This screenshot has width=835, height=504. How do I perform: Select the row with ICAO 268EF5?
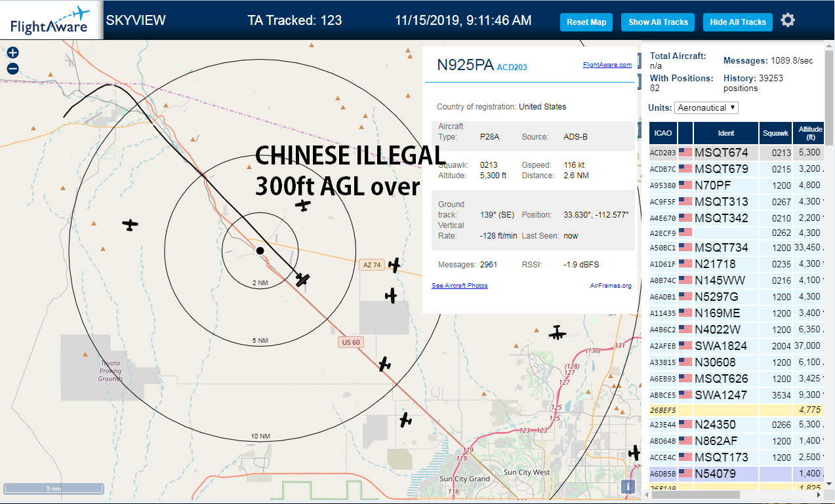(737, 410)
